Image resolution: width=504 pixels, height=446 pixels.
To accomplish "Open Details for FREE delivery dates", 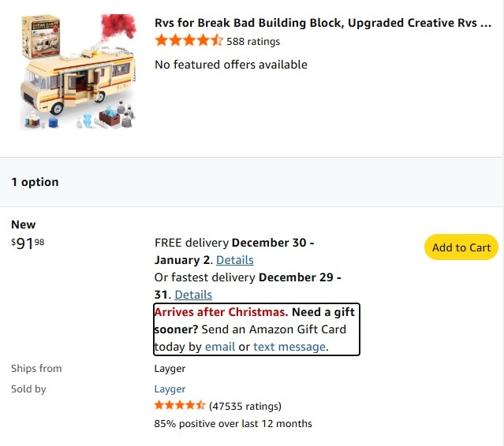I will pyautogui.click(x=234, y=260).
